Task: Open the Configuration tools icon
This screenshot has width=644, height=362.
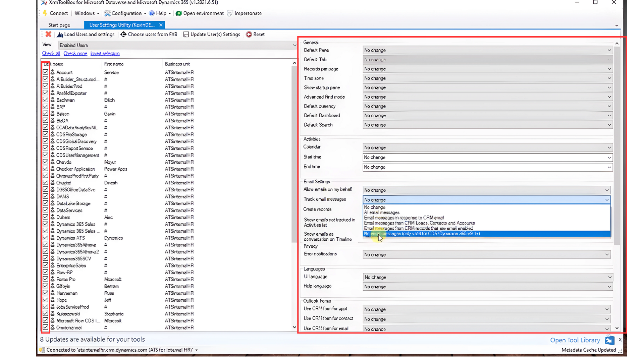Action: [107, 13]
